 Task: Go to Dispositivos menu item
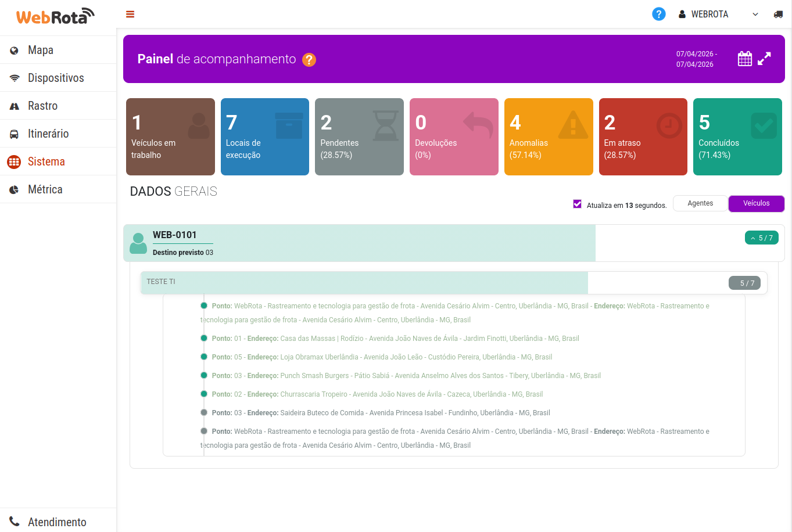point(56,78)
